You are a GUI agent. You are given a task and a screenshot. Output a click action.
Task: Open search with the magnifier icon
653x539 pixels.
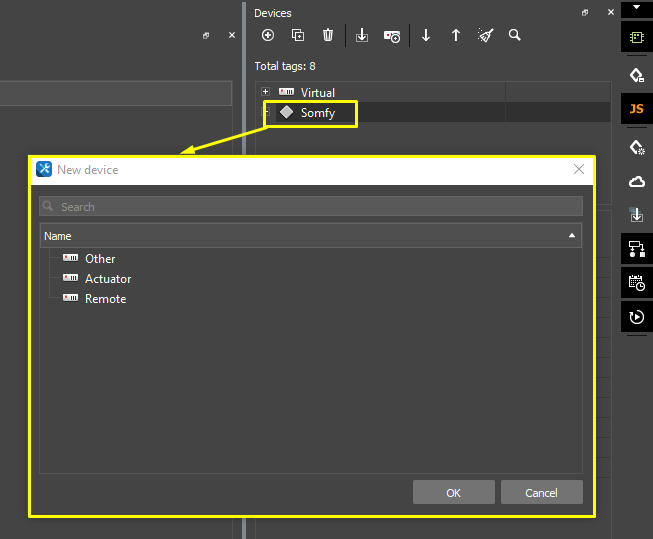pyautogui.click(x=515, y=35)
